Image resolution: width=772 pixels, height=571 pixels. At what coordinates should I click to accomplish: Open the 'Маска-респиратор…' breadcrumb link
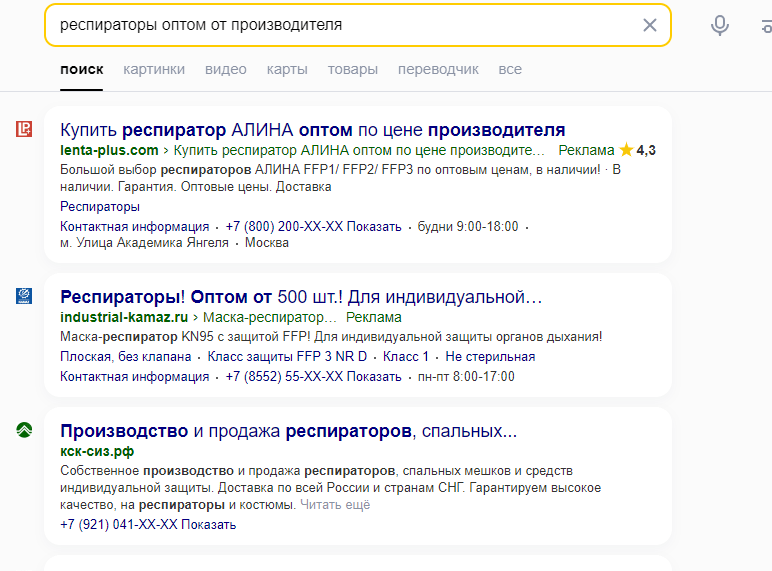(270, 317)
